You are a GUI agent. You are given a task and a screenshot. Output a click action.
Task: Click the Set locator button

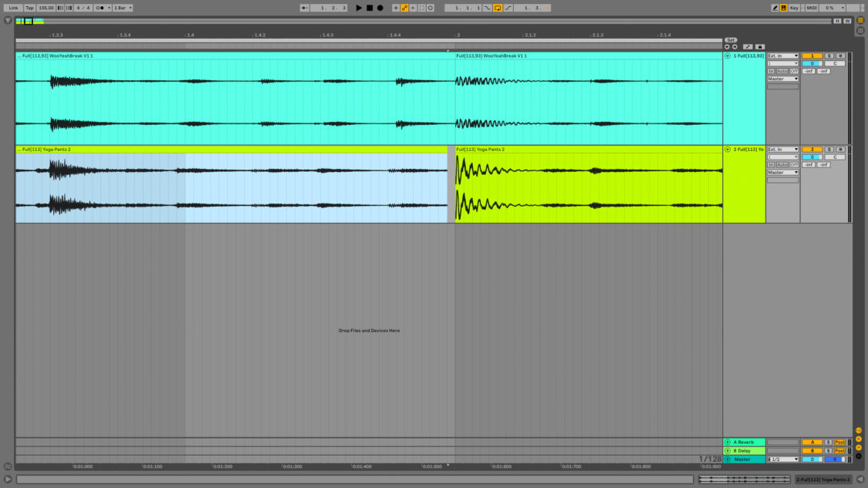coord(731,39)
